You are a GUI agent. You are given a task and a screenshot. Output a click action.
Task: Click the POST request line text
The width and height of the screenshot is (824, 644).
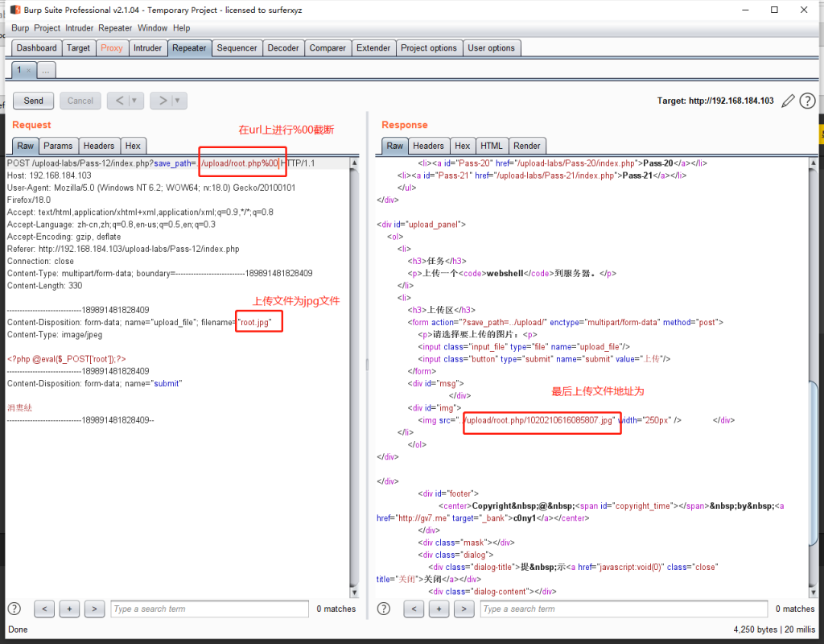[161, 163]
